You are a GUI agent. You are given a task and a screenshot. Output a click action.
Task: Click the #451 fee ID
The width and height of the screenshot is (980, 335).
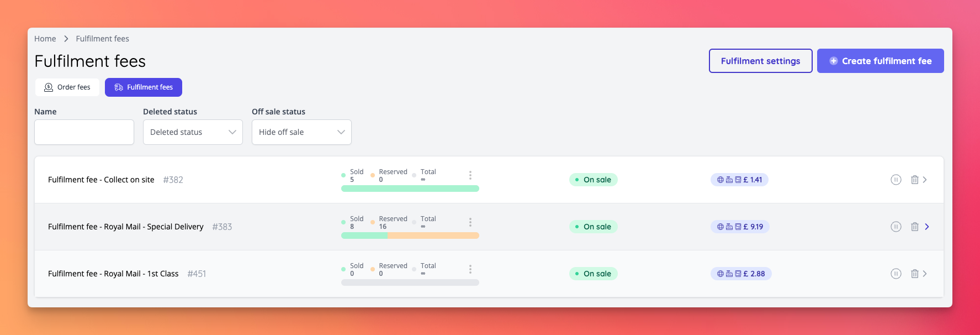[x=197, y=274]
